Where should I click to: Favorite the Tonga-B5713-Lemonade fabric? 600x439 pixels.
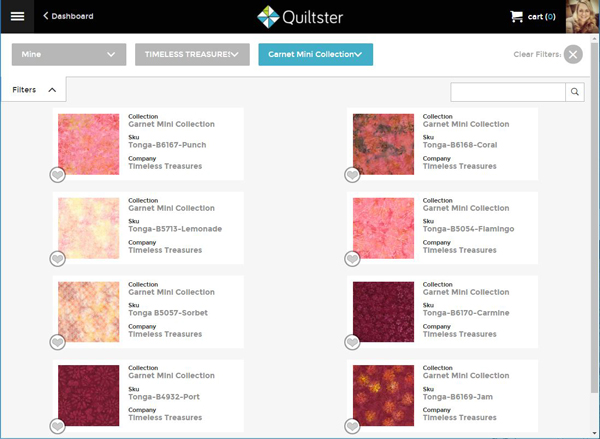57,259
